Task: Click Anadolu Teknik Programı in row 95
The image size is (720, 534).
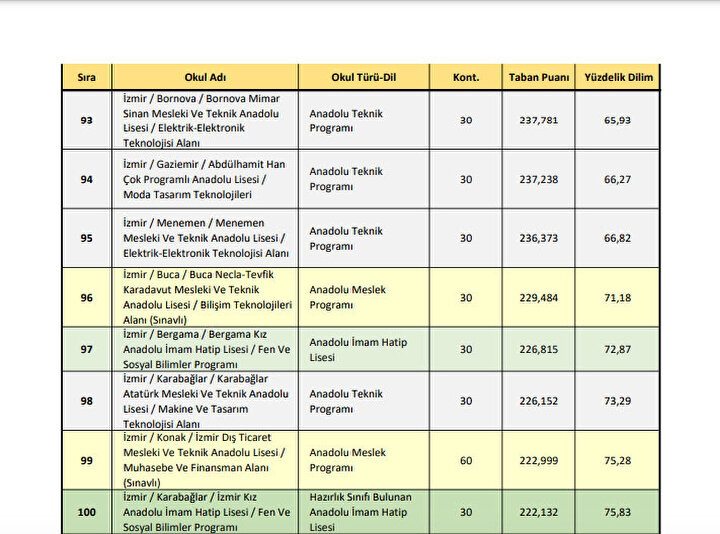Action: tap(346, 239)
